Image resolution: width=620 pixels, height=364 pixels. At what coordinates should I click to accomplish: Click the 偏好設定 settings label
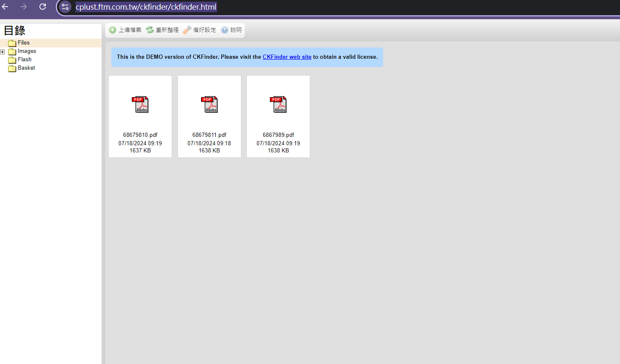coord(204,30)
